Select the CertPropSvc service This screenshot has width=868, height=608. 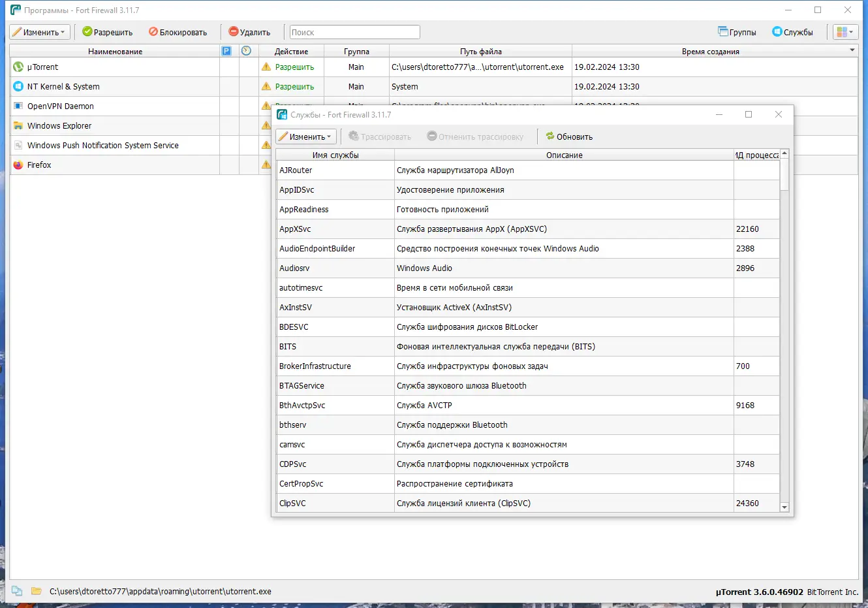(301, 483)
